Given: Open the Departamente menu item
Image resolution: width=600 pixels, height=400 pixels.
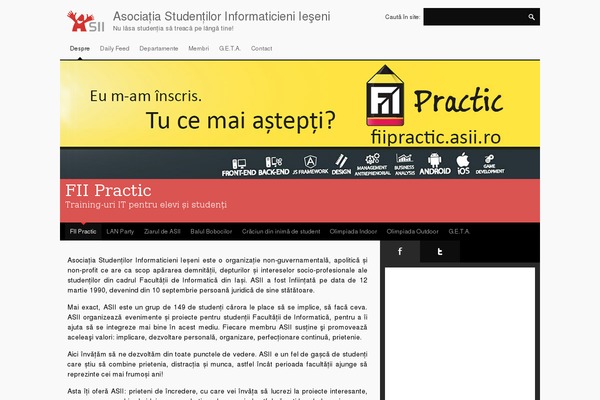Looking at the screenshot, I should point(159,49).
